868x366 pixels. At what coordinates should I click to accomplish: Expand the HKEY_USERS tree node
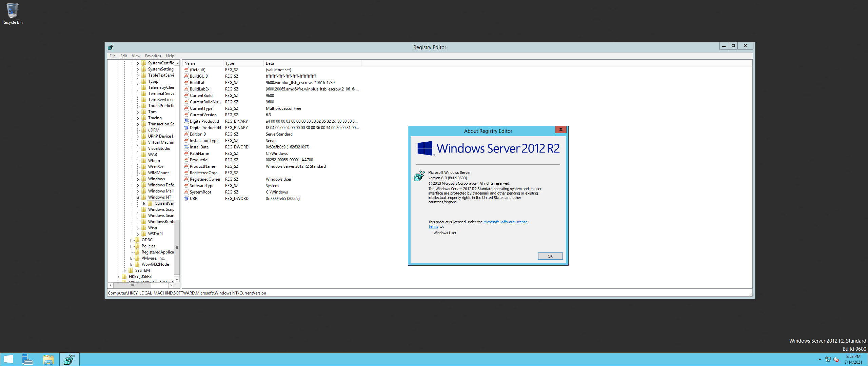coord(118,277)
